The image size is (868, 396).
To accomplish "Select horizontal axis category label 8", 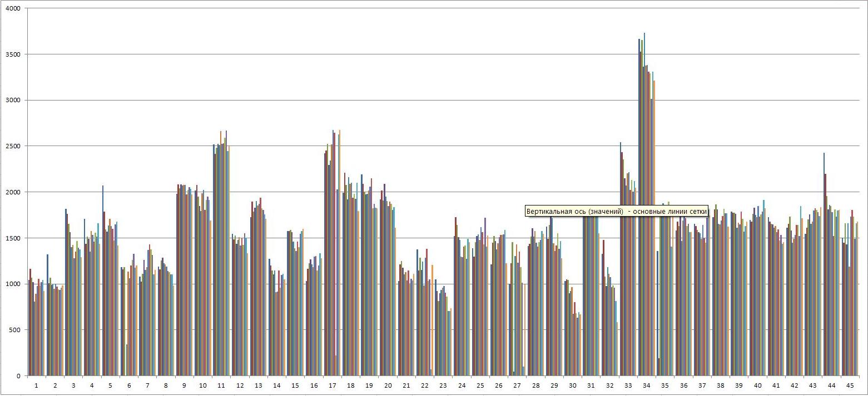I will pyautogui.click(x=166, y=385).
